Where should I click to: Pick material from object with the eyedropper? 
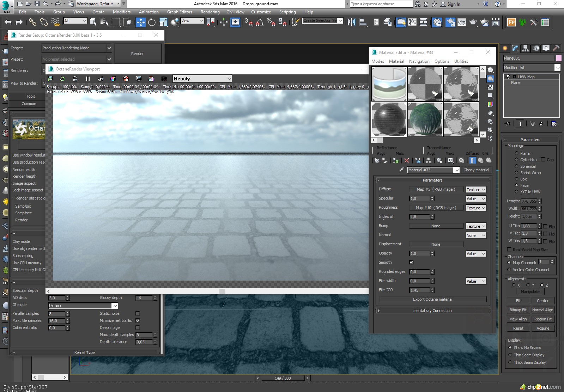click(x=401, y=170)
